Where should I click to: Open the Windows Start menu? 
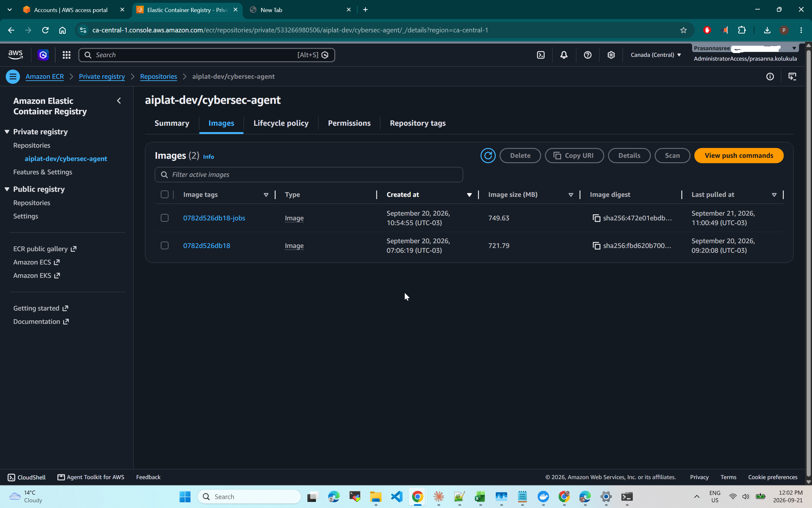click(x=185, y=497)
